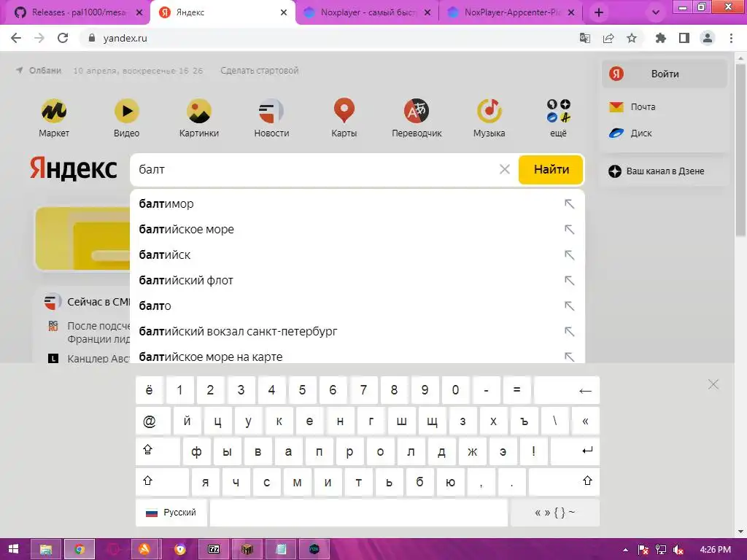Toggle right shift key on virtual keyboard
Viewport: 747px width, 560px height.
(564, 481)
